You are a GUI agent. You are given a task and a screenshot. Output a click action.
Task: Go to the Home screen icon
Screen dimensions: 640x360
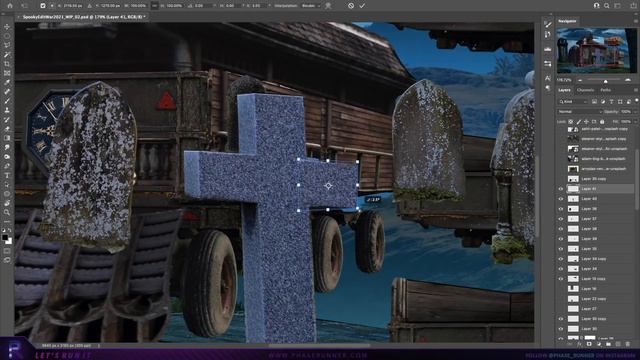coord(10,6)
